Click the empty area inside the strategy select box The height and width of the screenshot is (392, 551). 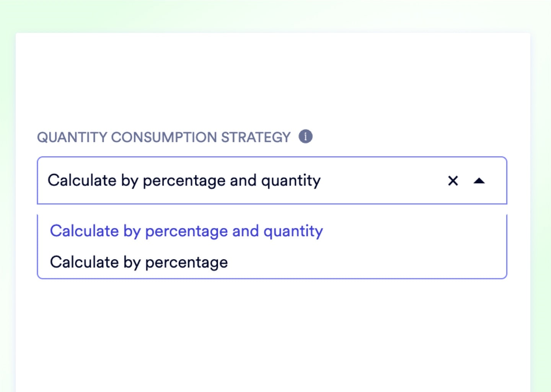(x=383, y=180)
